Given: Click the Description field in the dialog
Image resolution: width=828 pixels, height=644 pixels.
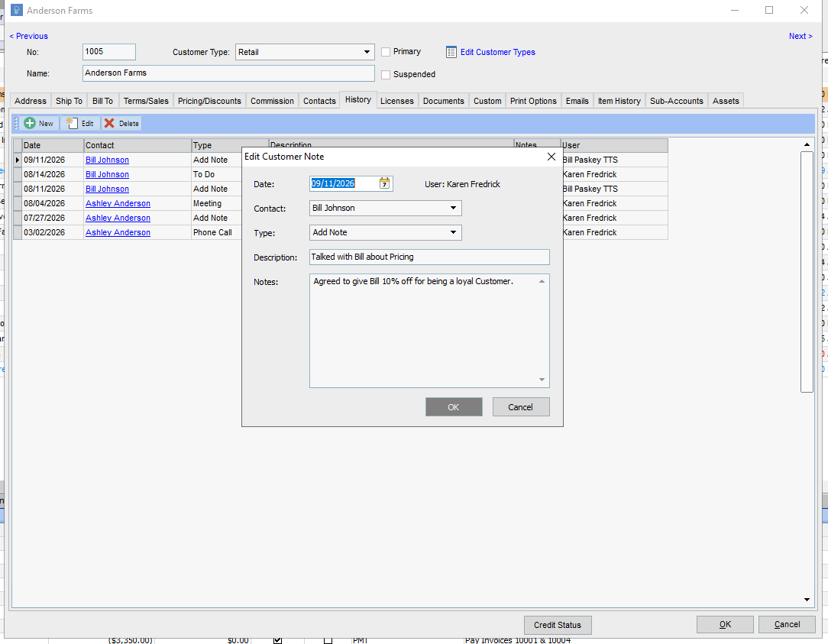Looking at the screenshot, I should coord(429,257).
